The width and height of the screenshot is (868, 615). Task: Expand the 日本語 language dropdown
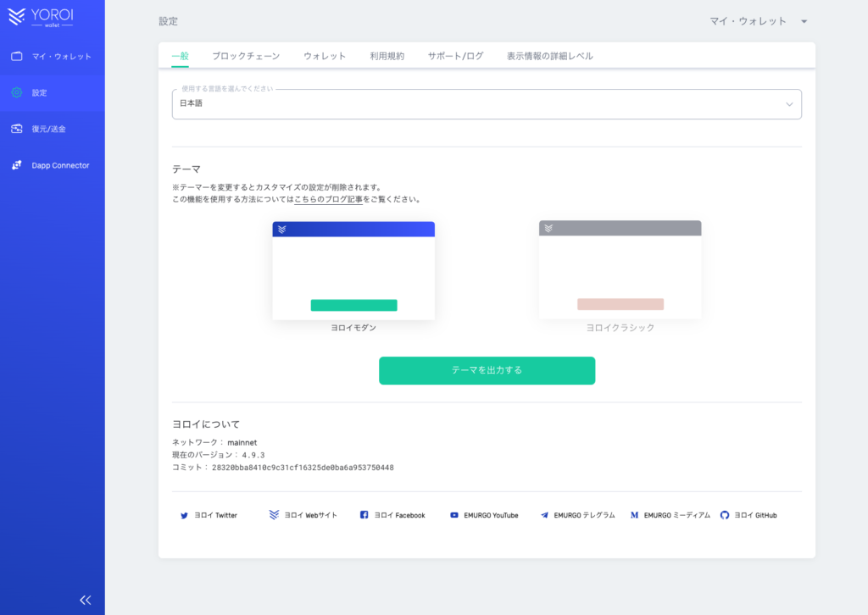click(486, 104)
